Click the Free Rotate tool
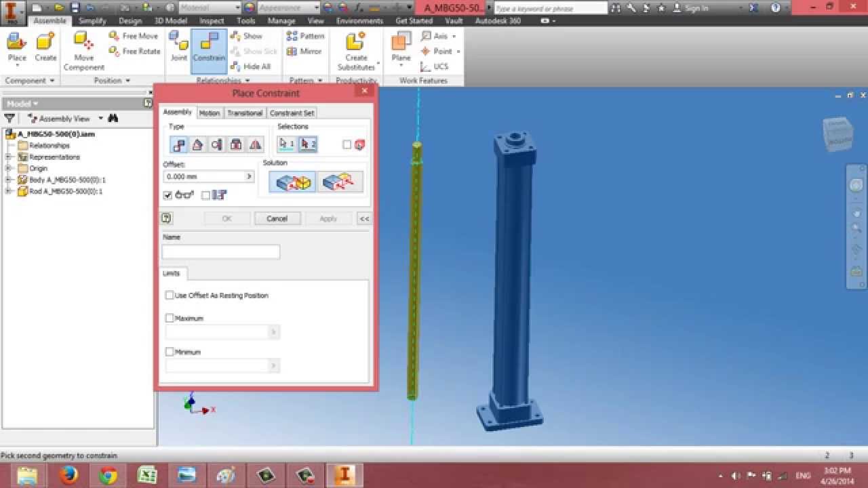Image resolution: width=868 pixels, height=488 pixels. pos(135,52)
